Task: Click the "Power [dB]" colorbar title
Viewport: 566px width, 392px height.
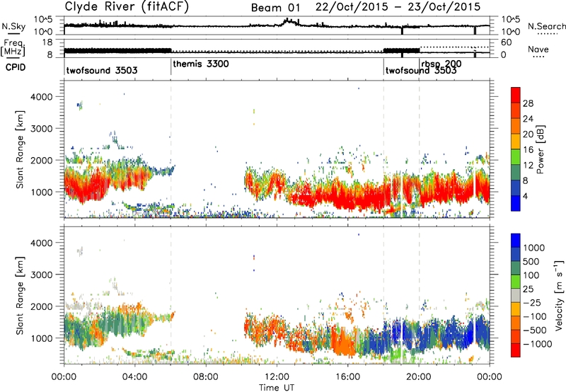Action: pos(540,149)
